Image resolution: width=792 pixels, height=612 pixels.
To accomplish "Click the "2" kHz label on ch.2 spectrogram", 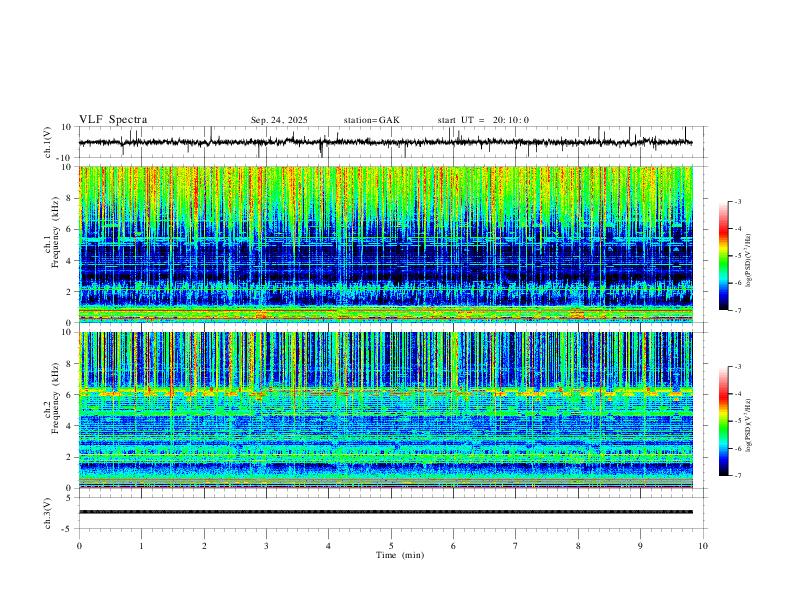I will tap(70, 457).
